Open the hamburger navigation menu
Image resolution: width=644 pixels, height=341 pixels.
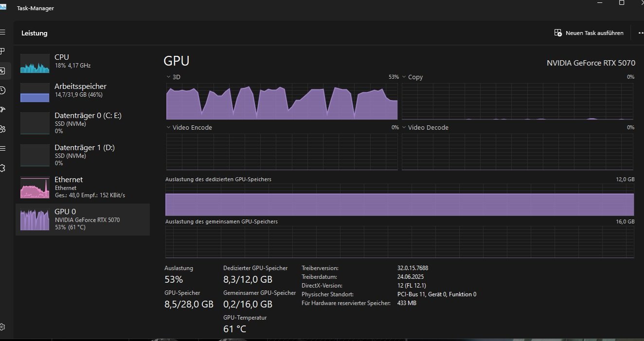coord(2,32)
